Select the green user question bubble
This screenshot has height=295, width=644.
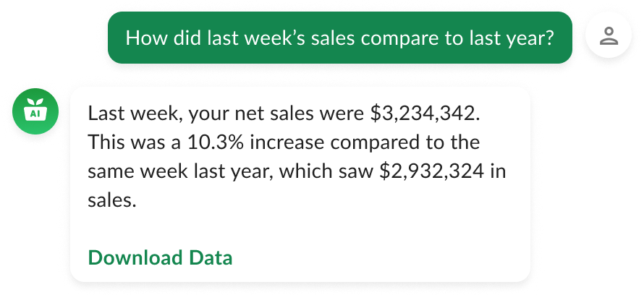coord(339,37)
